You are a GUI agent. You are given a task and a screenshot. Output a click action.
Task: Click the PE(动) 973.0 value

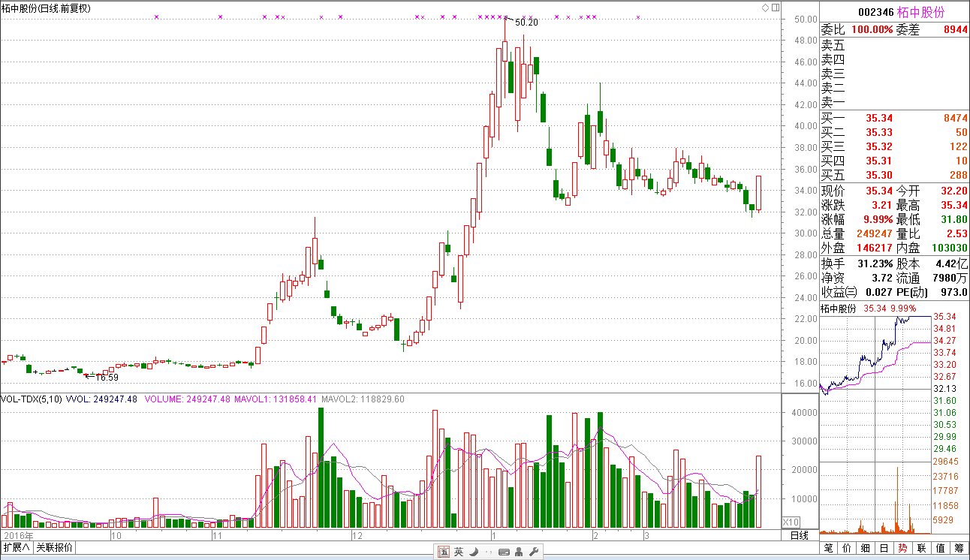tap(955, 292)
